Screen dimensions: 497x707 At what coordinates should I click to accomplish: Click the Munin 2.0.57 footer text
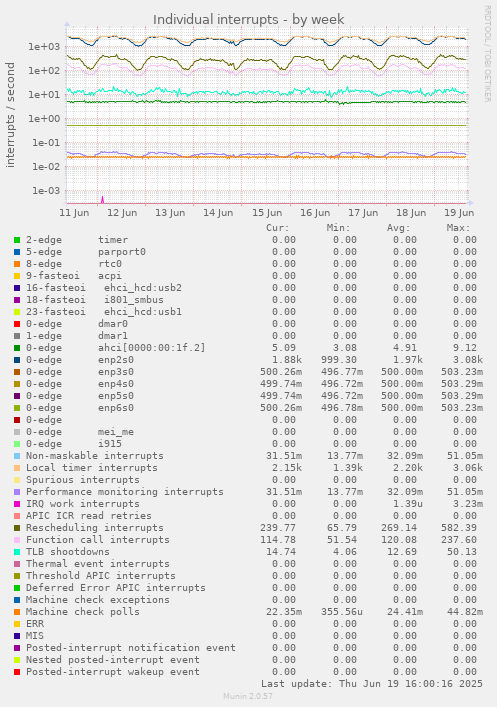248,696
